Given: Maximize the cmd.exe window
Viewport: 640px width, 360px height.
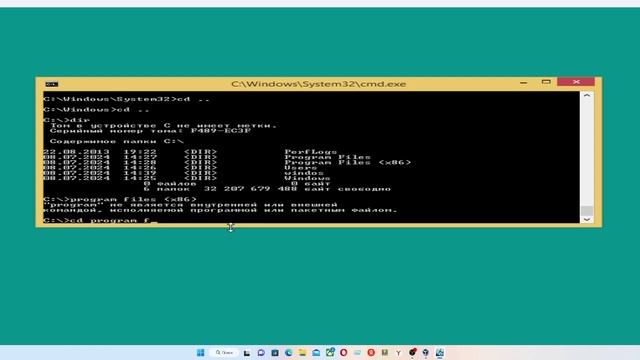Looking at the screenshot, I should [546, 82].
